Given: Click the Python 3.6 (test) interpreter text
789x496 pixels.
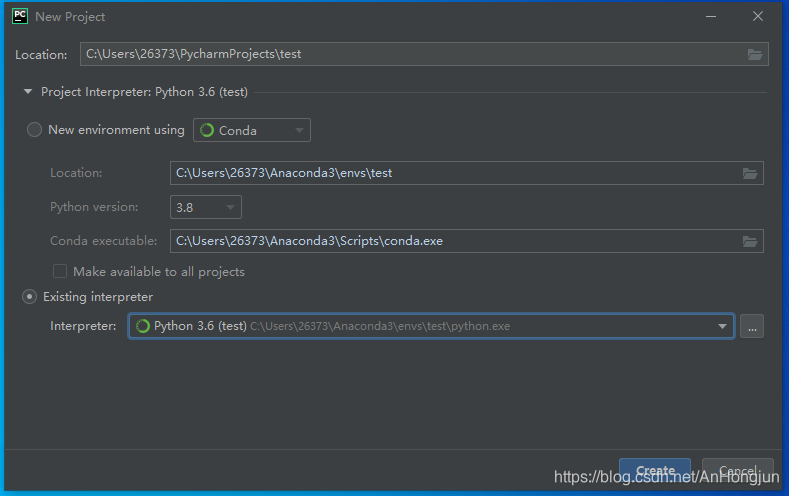Looking at the screenshot, I should tap(200, 326).
